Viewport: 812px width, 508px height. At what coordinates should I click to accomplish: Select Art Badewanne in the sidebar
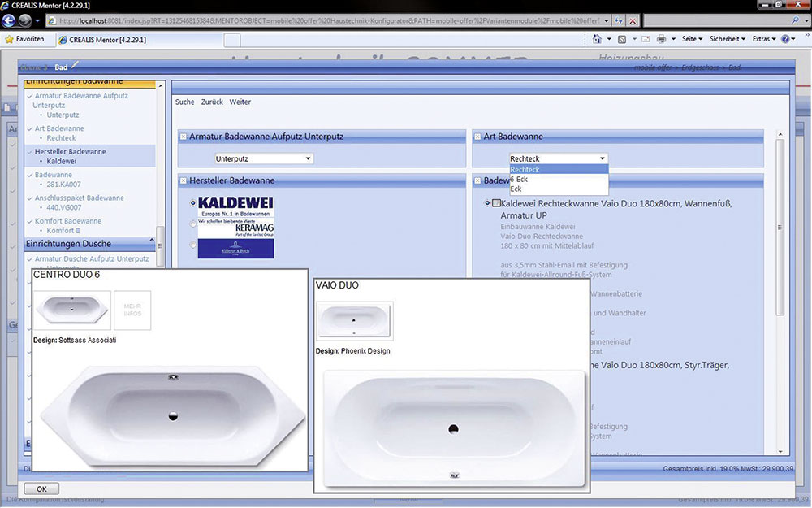(x=59, y=128)
